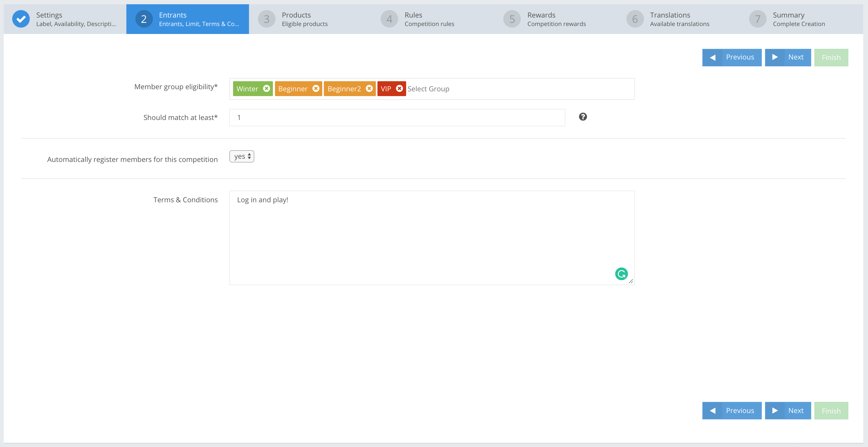The height and width of the screenshot is (447, 868).
Task: Remove the Winter group tag
Action: click(x=266, y=88)
